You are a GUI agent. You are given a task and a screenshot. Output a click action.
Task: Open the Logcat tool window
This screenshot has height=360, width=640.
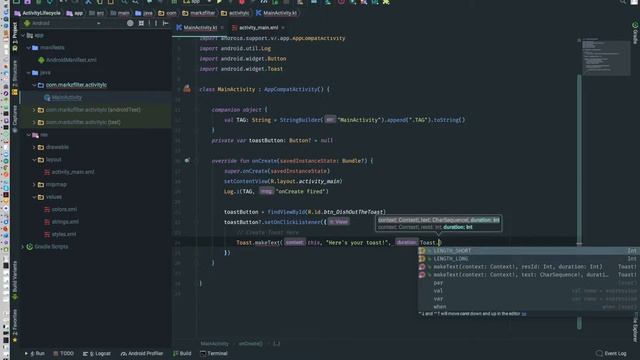pos(97,353)
